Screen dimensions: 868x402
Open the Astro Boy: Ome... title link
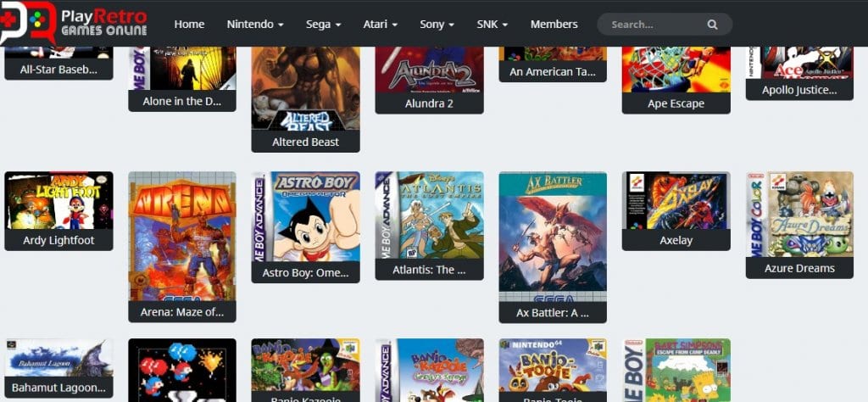(x=305, y=272)
